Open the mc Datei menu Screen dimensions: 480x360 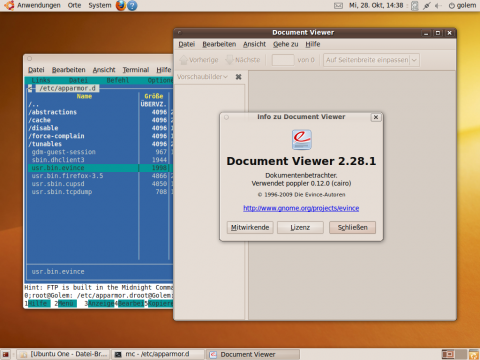pyautogui.click(x=78, y=80)
